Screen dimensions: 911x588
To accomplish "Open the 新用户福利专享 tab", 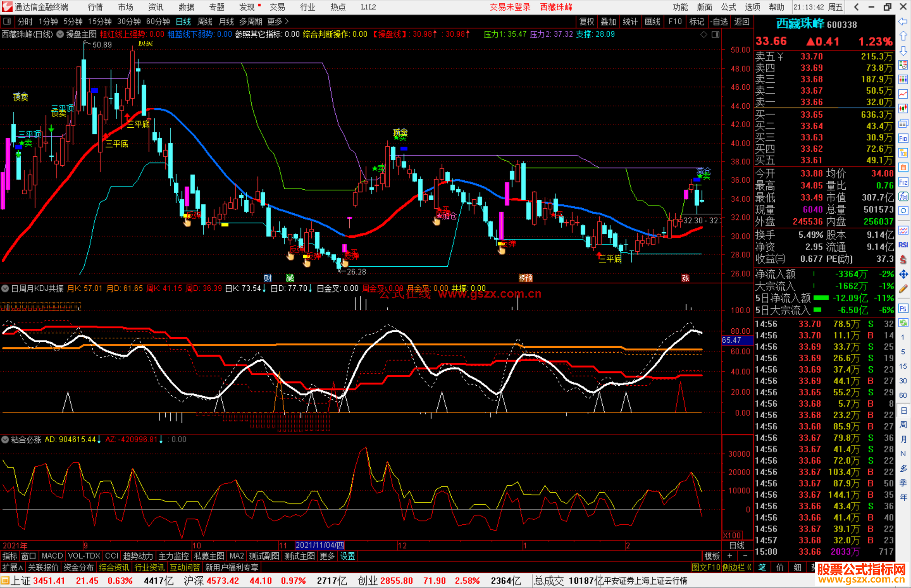I will click(x=232, y=568).
